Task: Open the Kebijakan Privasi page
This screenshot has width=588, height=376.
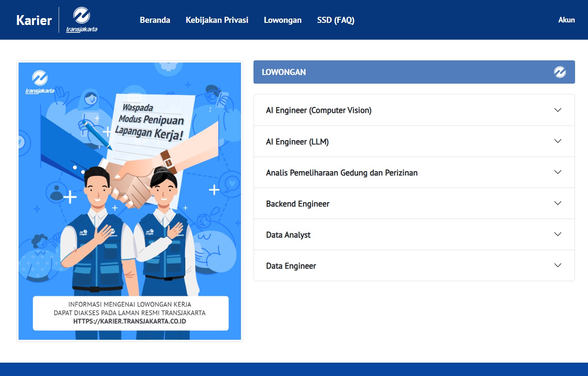Action: click(217, 20)
